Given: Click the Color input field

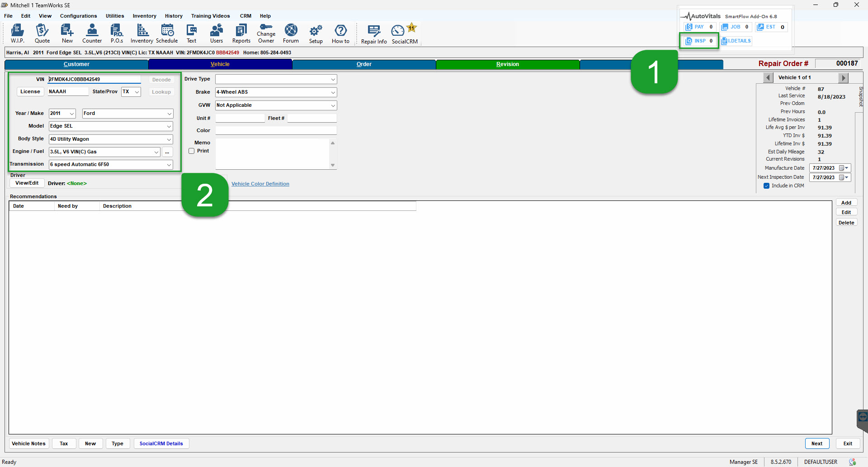Looking at the screenshot, I should [x=276, y=131].
